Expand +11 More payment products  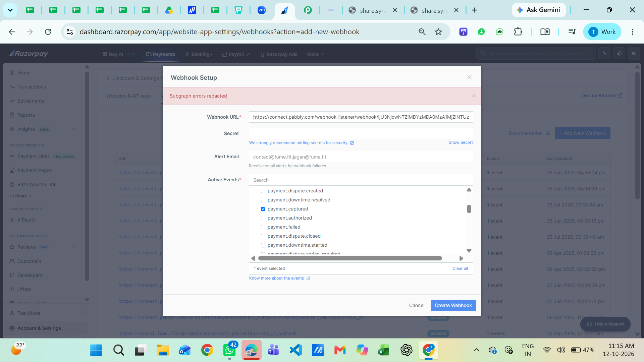[x=20, y=196]
